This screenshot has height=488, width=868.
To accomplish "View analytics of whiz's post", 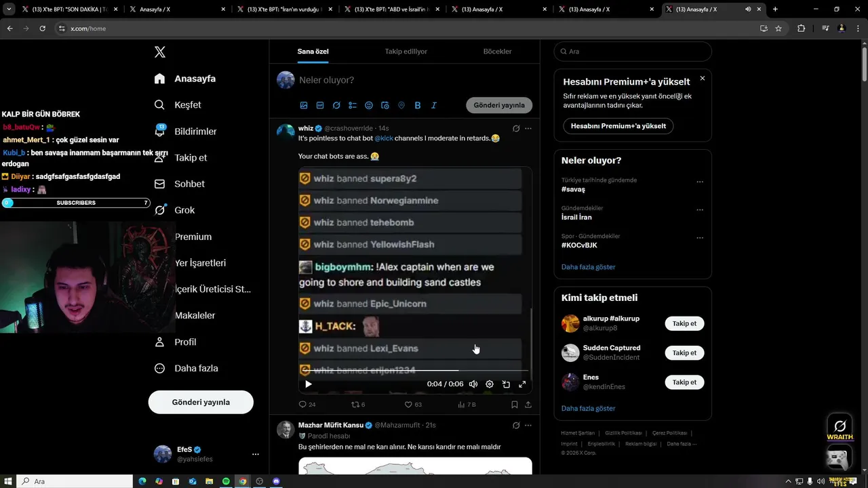I will tap(467, 405).
